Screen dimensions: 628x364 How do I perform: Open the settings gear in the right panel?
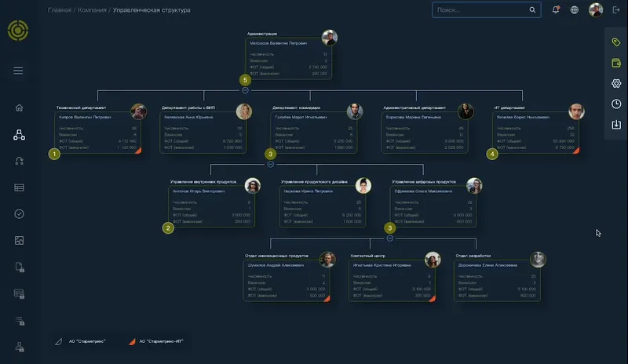pyautogui.click(x=616, y=83)
